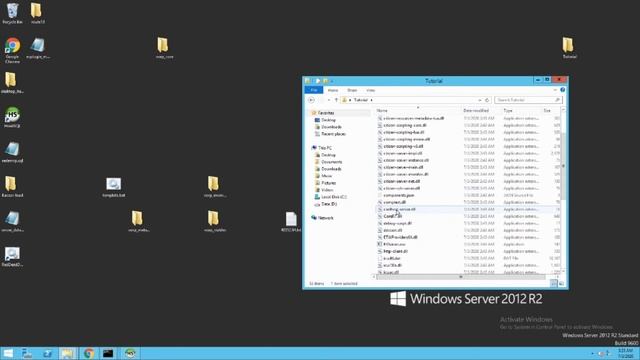
Task: Open Local Disk (C:) in navigation pane
Action: pyautogui.click(x=331, y=197)
